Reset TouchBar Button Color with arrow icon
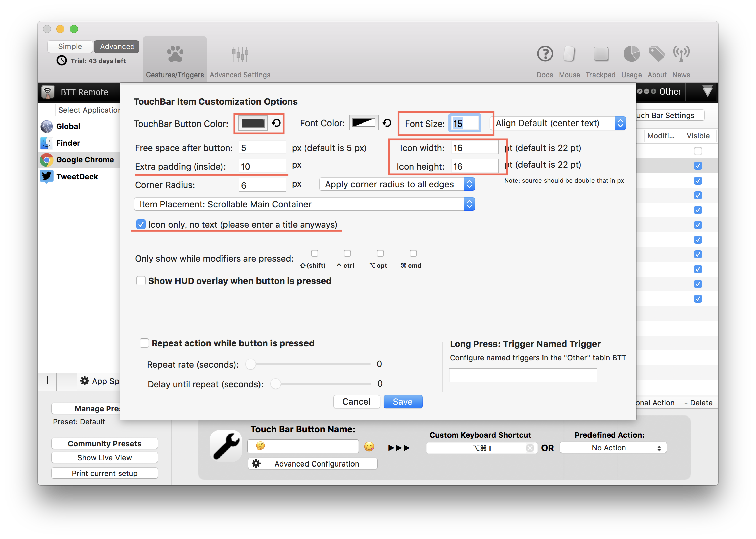Viewport: 756px width, 539px height. pyautogui.click(x=276, y=123)
